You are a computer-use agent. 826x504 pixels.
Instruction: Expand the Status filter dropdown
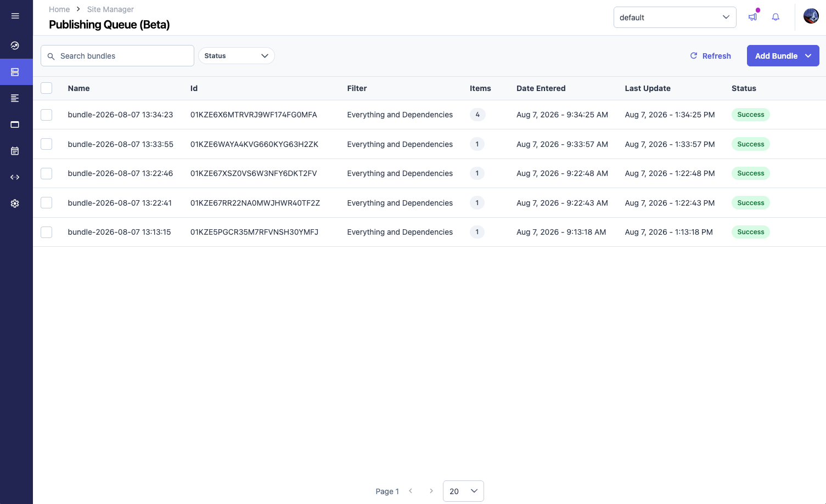237,56
